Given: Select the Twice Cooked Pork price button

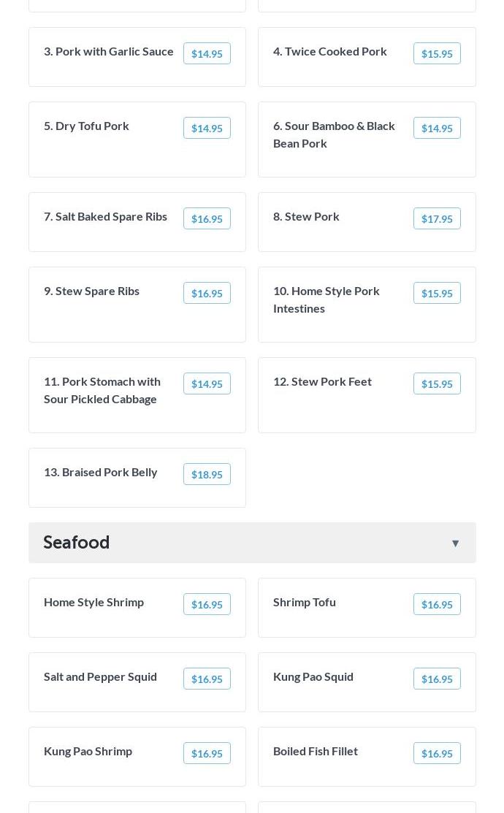Looking at the screenshot, I should tap(437, 53).
